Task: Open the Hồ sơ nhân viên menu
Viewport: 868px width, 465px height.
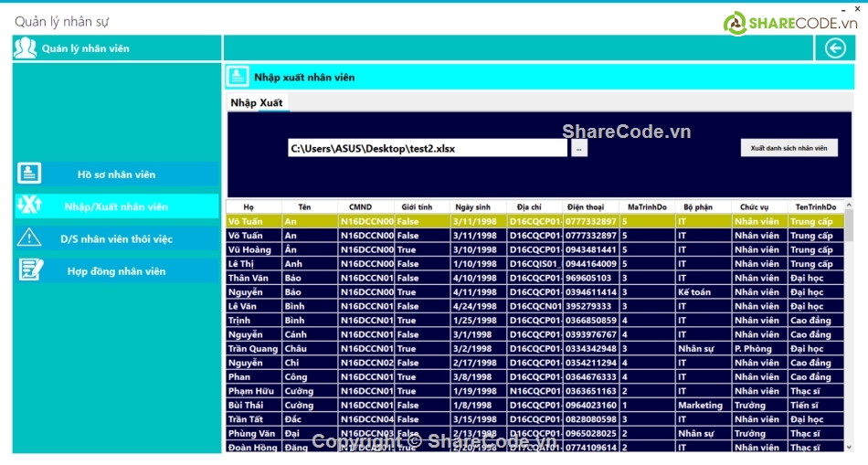Action: tap(117, 174)
